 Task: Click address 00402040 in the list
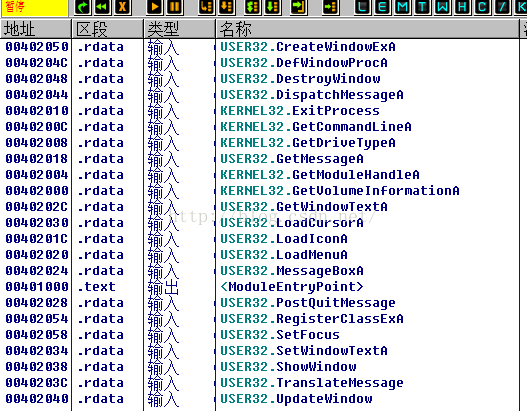(37, 399)
